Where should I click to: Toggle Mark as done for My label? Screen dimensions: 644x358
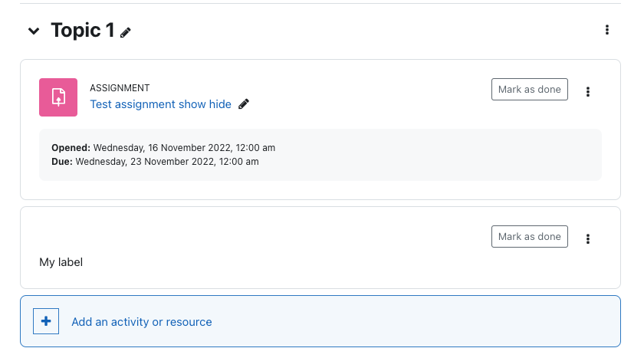coord(530,236)
